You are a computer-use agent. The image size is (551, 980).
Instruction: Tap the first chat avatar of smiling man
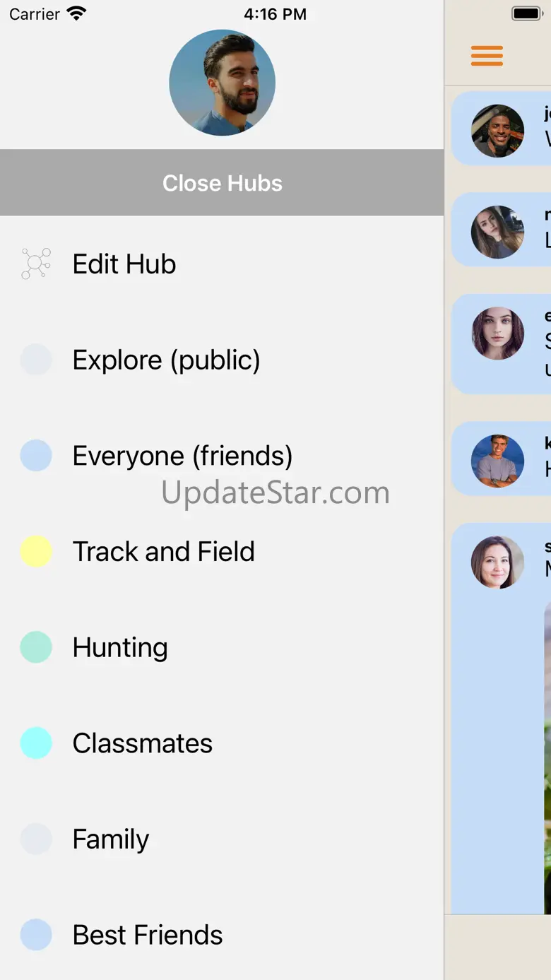click(498, 131)
